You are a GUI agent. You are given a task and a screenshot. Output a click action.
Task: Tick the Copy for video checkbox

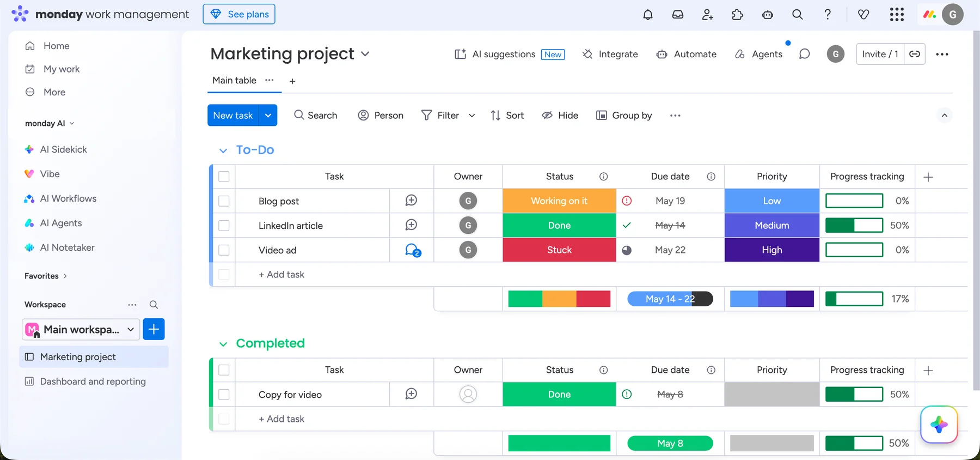[224, 395]
